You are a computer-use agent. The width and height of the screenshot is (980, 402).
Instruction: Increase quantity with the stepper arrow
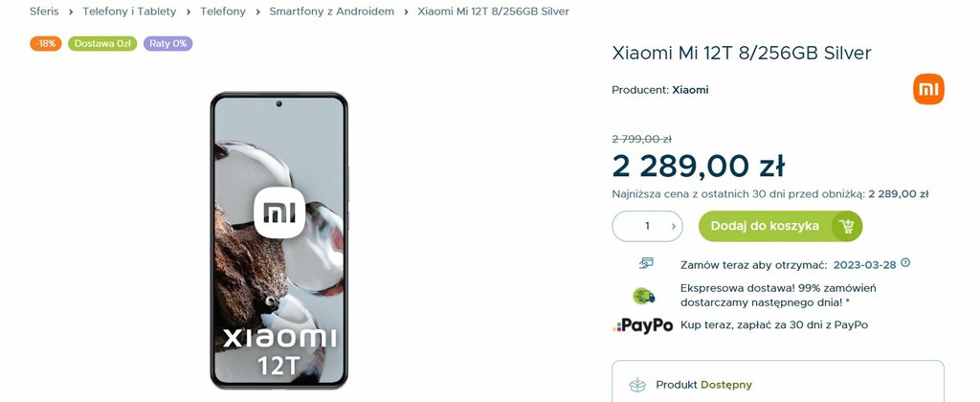tap(673, 226)
